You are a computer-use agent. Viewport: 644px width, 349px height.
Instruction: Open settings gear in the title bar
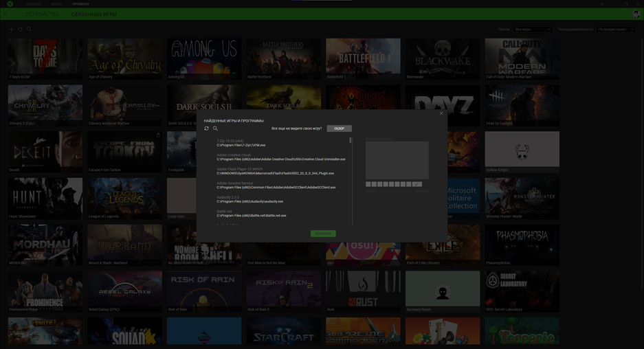coord(601,4)
